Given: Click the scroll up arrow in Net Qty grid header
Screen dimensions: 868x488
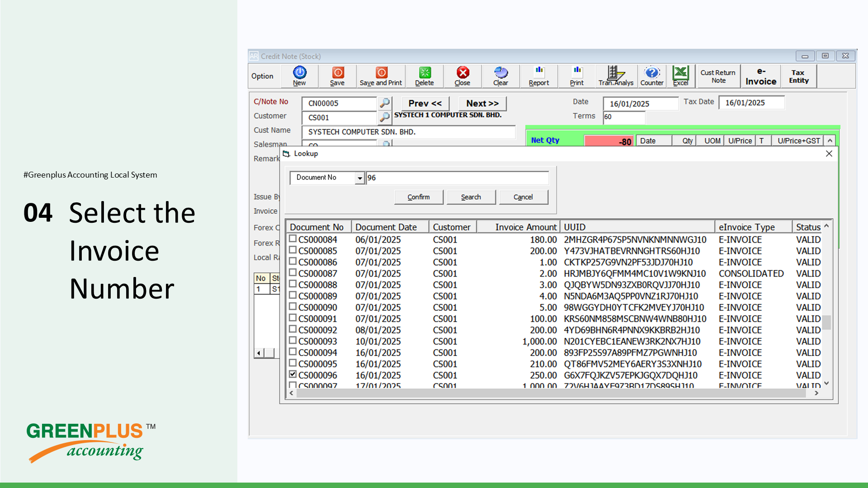Looking at the screenshot, I should pos(830,141).
